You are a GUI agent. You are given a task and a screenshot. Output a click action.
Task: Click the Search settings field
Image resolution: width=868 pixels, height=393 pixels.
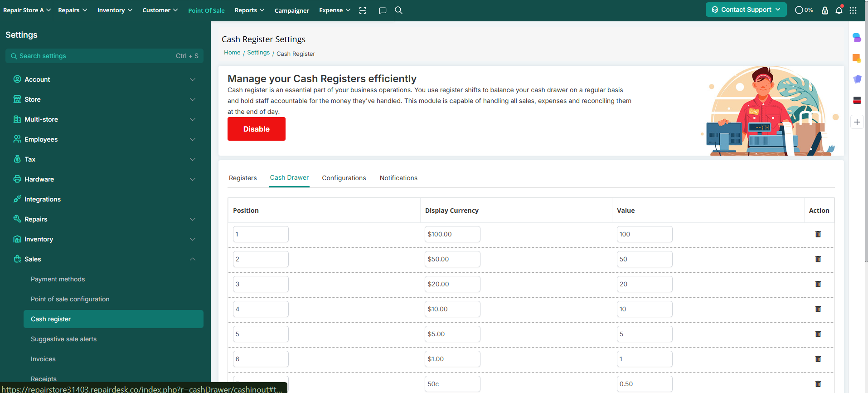(x=104, y=56)
